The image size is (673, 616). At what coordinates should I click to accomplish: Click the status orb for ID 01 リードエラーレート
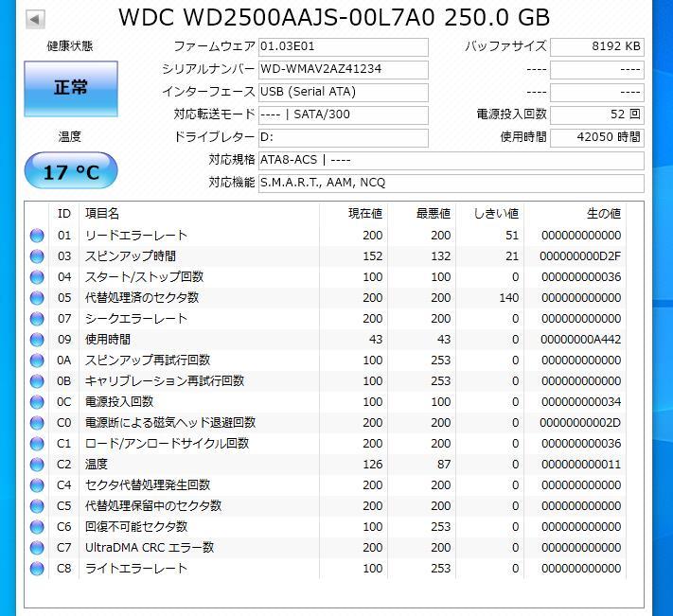coord(37,236)
